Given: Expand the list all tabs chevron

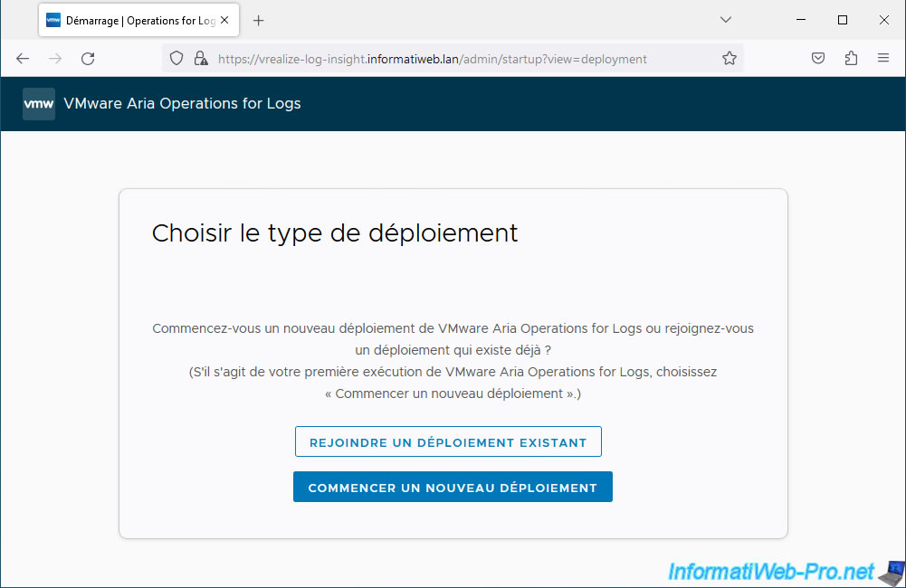Looking at the screenshot, I should 726,20.
